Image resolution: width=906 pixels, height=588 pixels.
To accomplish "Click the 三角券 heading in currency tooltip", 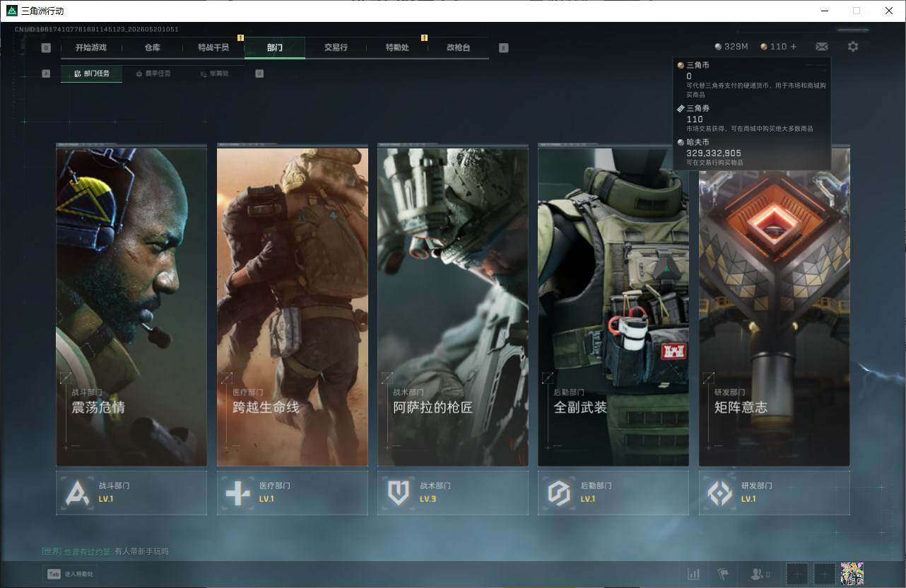I will coord(698,108).
